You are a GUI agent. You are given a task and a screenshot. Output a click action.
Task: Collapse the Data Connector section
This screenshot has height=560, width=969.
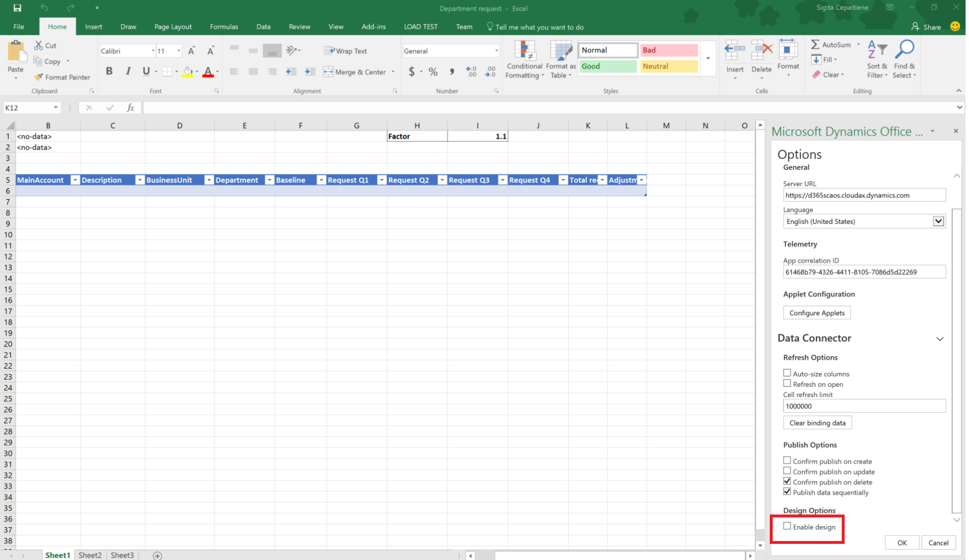tap(940, 339)
